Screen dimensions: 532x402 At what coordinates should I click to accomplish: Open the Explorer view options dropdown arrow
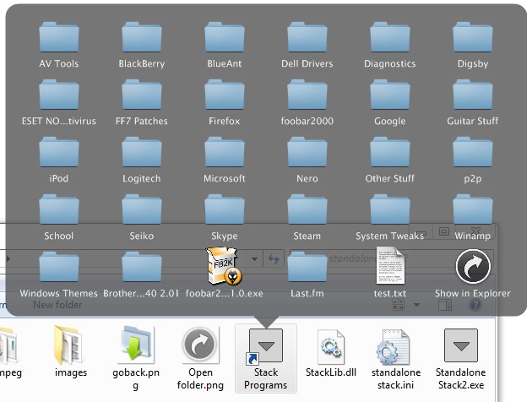(416, 305)
